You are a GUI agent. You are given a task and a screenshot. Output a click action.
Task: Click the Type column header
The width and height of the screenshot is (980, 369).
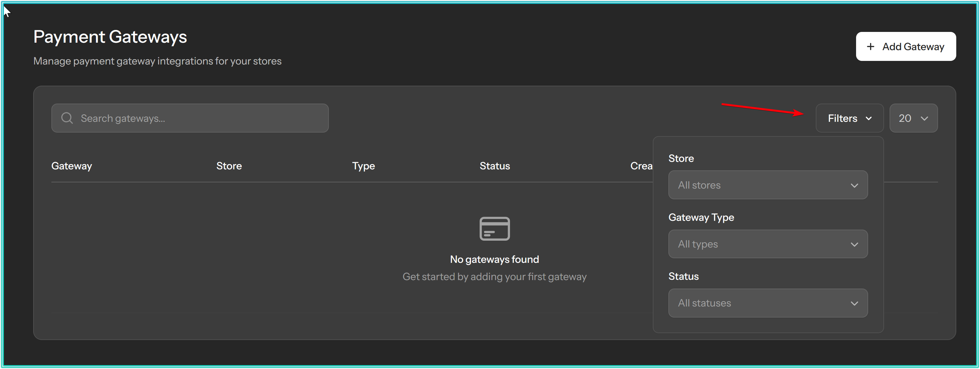(x=363, y=166)
